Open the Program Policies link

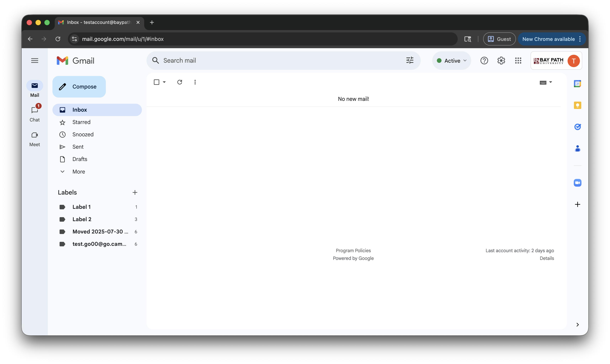coord(353,250)
